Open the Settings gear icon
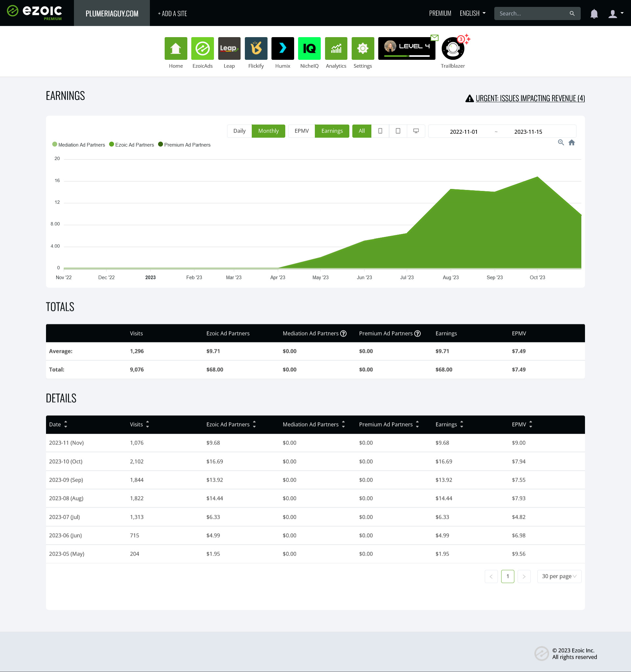 pos(363,48)
